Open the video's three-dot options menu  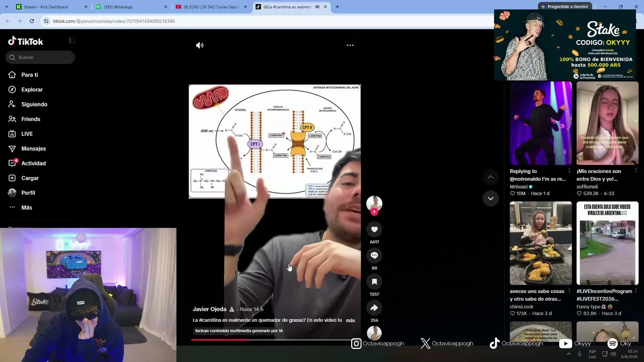(350, 45)
